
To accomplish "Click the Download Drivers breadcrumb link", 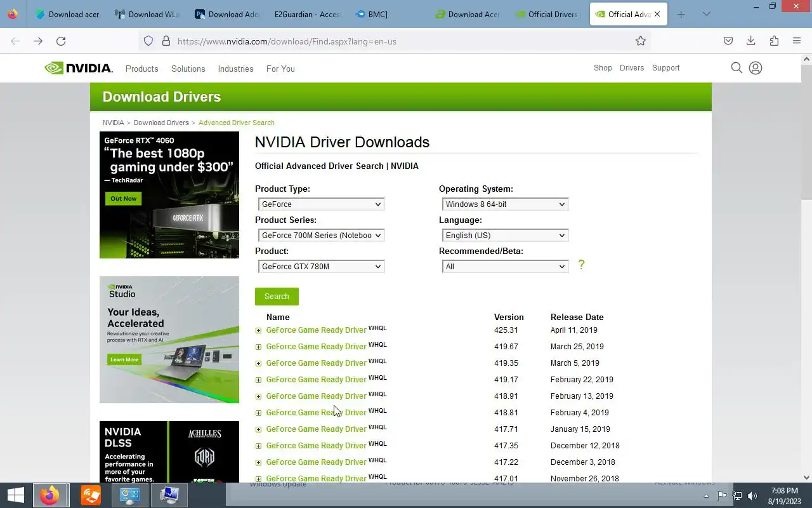I will click(x=161, y=123).
